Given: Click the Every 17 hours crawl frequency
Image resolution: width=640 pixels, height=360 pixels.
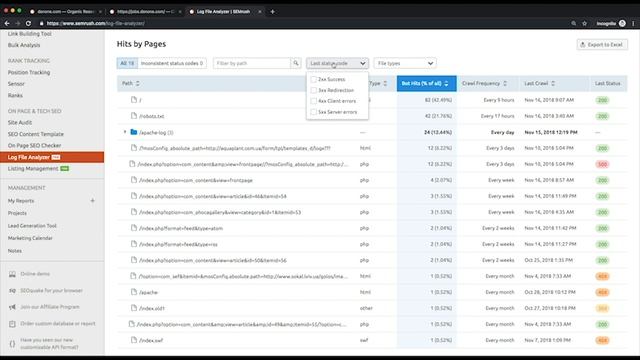Looking at the screenshot, I should coord(498,116).
